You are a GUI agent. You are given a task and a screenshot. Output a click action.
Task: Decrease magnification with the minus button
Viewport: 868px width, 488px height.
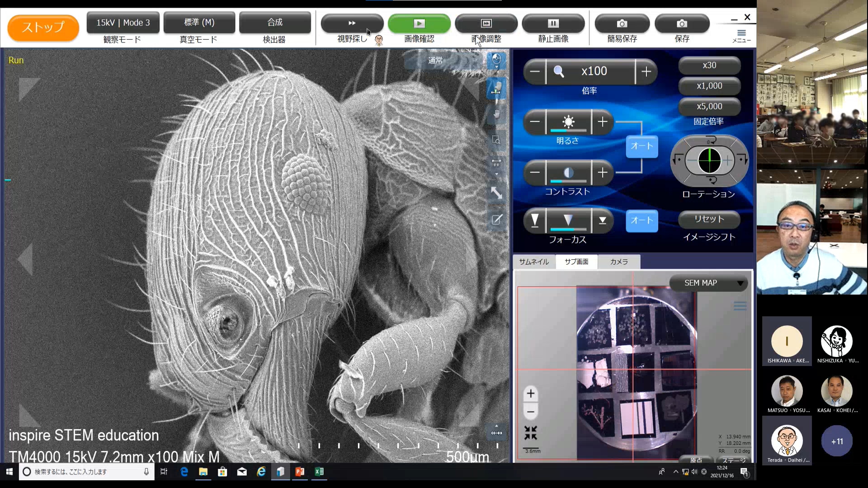pyautogui.click(x=534, y=71)
